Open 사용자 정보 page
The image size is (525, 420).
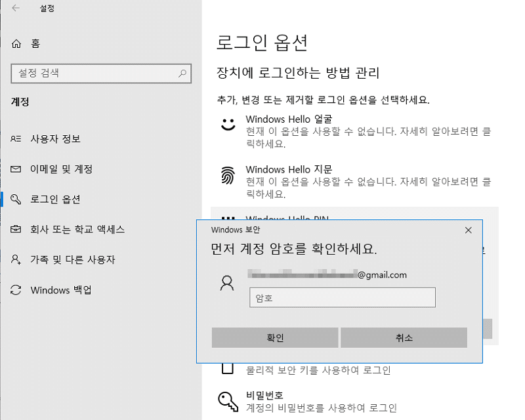55,138
